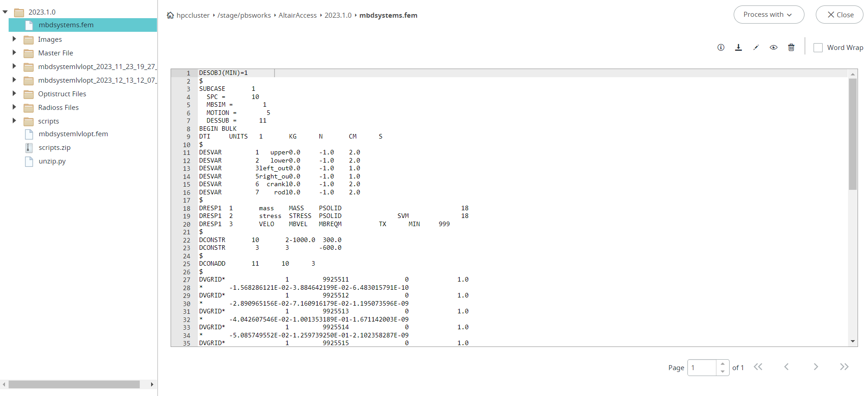Decrement the page number stepper
The image size is (868, 396).
[x=723, y=371]
